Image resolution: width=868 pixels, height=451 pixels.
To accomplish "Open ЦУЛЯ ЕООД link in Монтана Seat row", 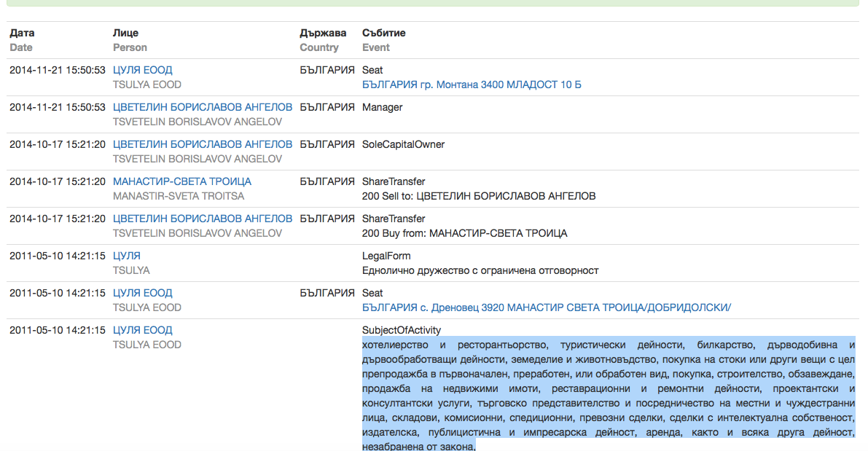I will coord(143,70).
